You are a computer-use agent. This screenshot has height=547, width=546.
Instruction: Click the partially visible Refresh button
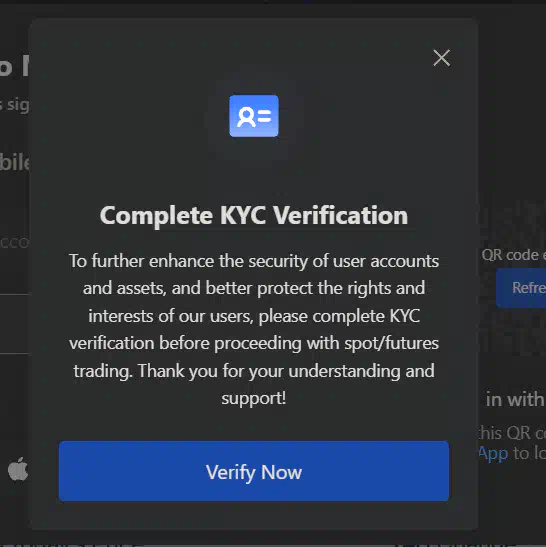point(521,288)
